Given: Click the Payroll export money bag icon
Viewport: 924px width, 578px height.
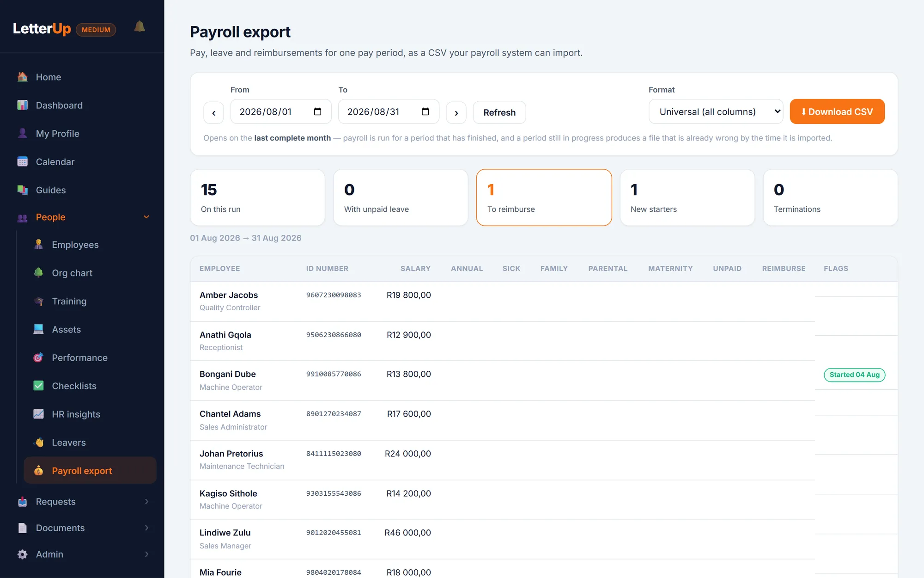Looking at the screenshot, I should (38, 470).
